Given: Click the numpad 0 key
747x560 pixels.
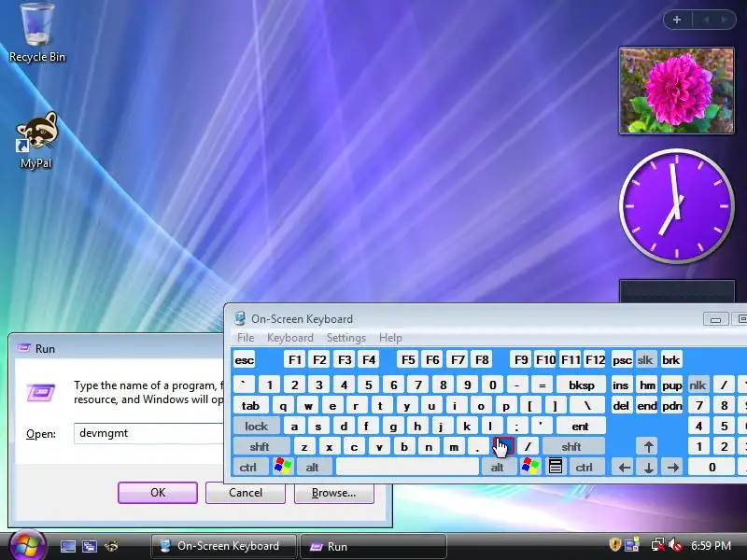Looking at the screenshot, I should click(712, 468).
